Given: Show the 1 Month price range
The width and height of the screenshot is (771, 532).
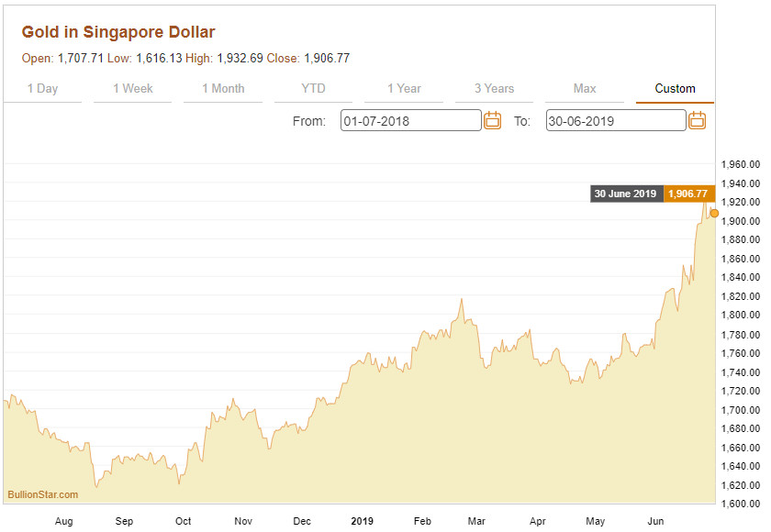Looking at the screenshot, I should (x=223, y=89).
